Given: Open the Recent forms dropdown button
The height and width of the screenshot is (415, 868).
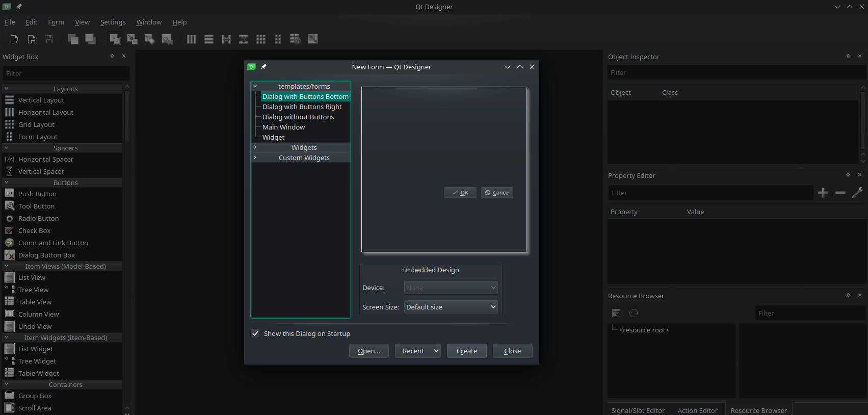Looking at the screenshot, I should tap(418, 351).
